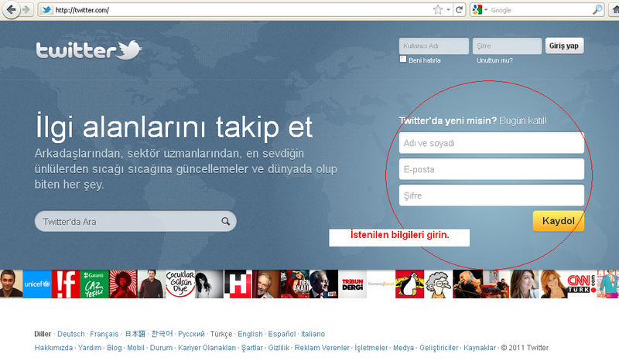The height and width of the screenshot is (364, 619).
Task: Open the Çocuklar Gülsün Diye thumbnail
Action: (x=180, y=284)
